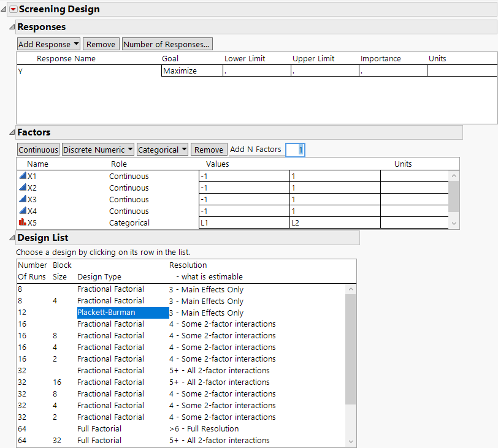The image size is (498, 448).
Task: Collapse the entire Screening Design report
Action: tap(4, 9)
